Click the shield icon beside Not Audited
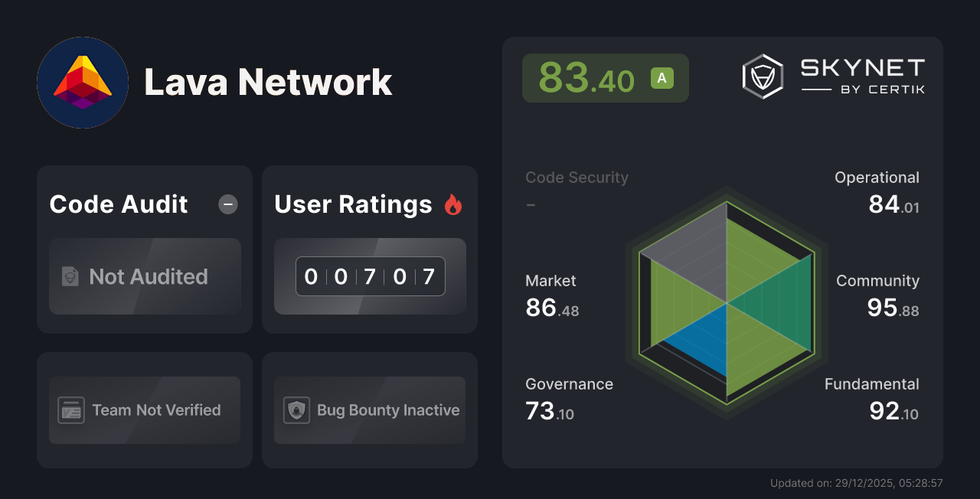This screenshot has width=980, height=499. point(68,277)
